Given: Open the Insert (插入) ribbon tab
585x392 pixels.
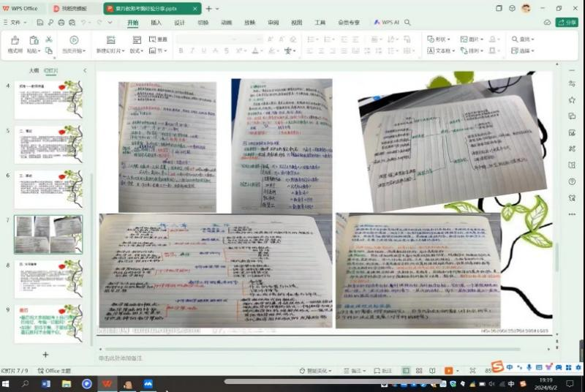Looking at the screenshot, I should 156,23.
